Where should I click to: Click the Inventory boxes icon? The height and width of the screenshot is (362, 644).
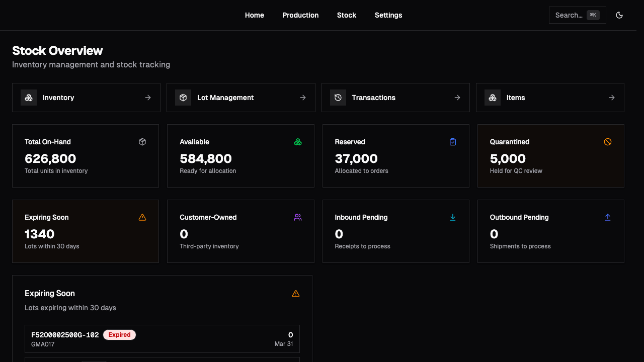click(x=29, y=98)
